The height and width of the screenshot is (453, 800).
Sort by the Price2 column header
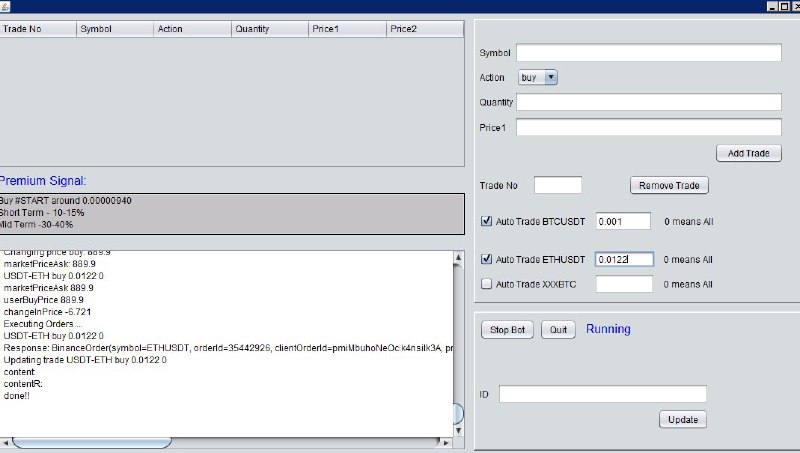click(x=425, y=29)
